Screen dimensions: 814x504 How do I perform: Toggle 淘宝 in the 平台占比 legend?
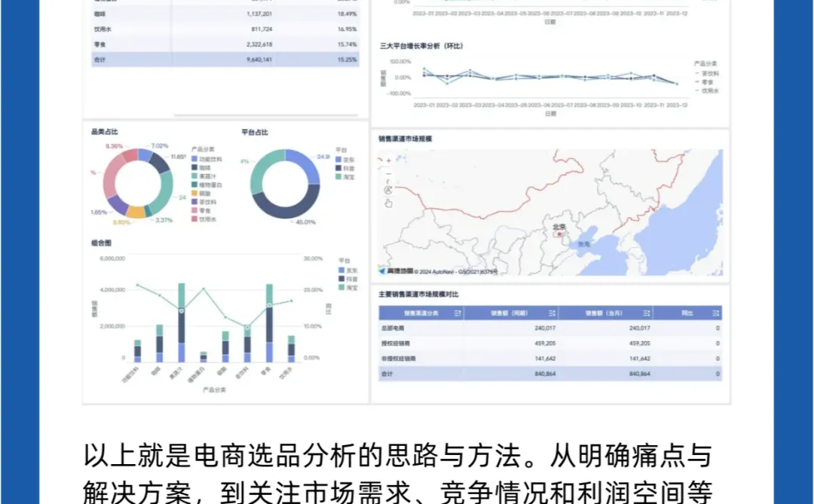[345, 177]
